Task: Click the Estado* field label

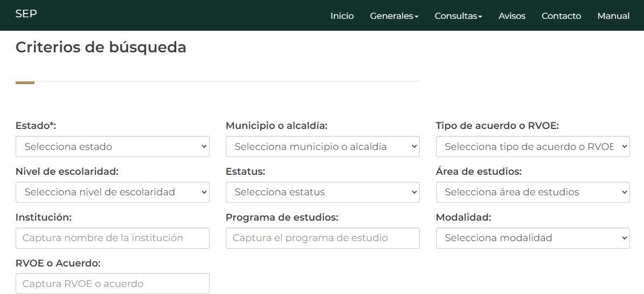Action: [x=36, y=126]
